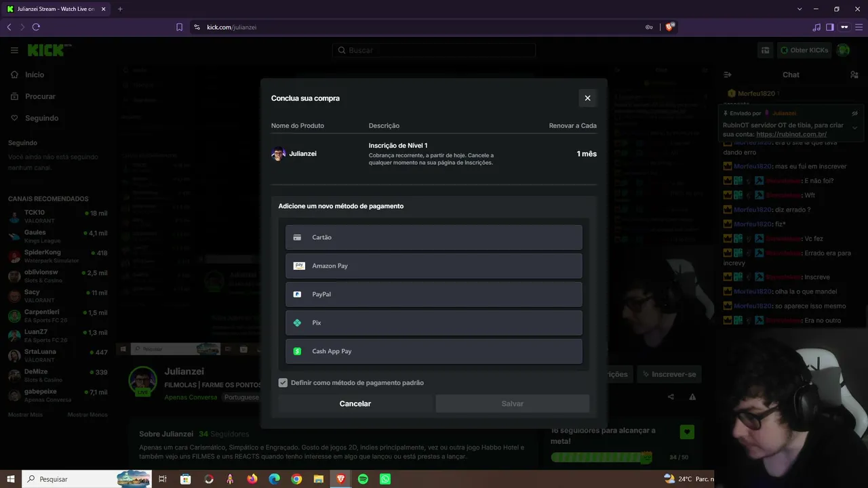Click the Julianzei avatar in the purchase dialog
The image size is (868, 488).
coord(279,154)
